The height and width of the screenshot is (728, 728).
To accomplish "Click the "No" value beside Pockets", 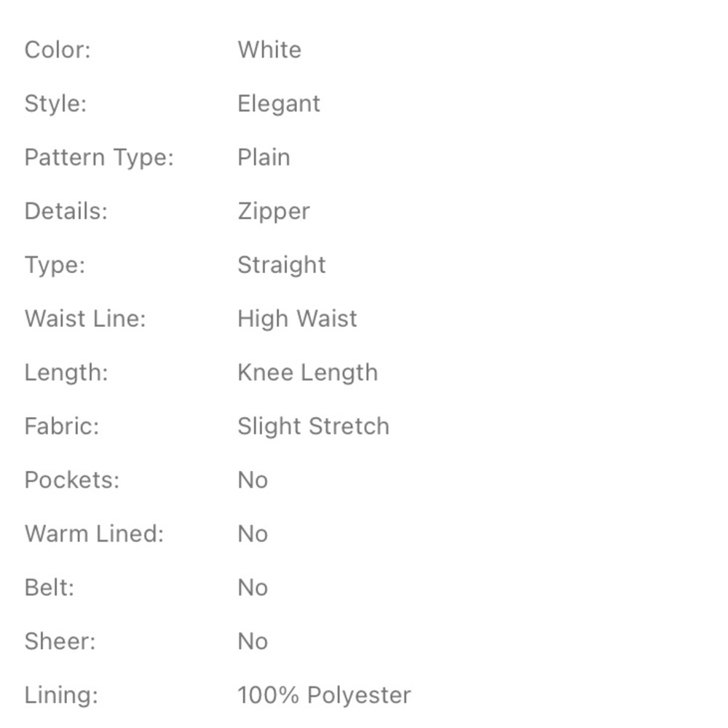I will [x=253, y=480].
